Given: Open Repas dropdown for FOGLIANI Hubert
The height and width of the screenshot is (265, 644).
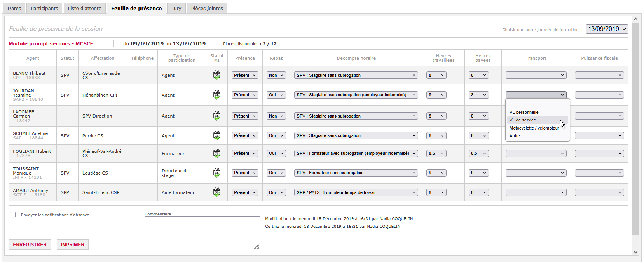Looking at the screenshot, I should tap(276, 153).
